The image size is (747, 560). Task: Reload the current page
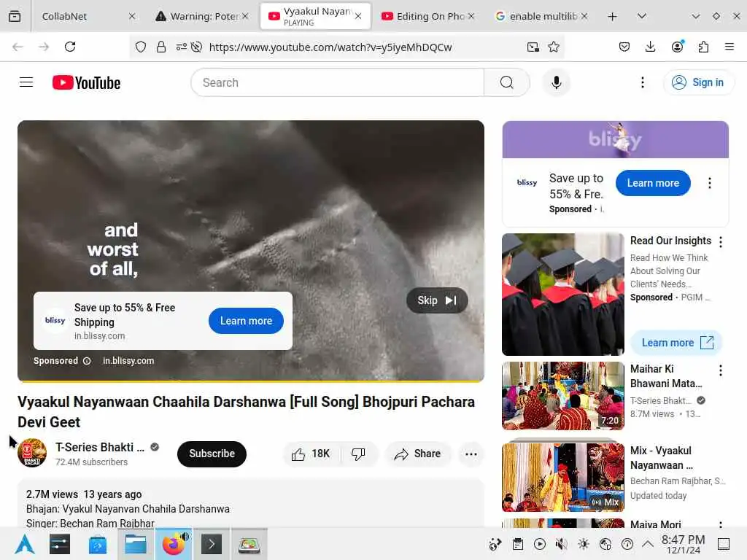(x=70, y=47)
